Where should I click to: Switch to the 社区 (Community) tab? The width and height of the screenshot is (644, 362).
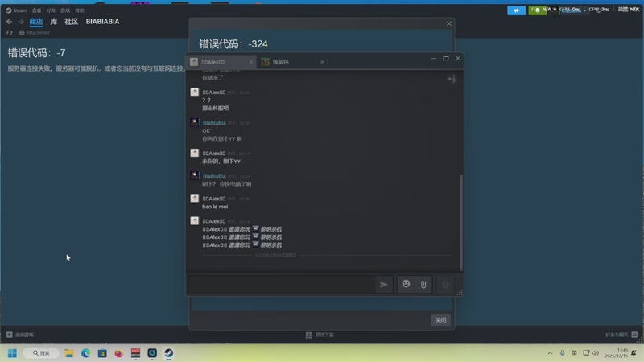(72, 22)
